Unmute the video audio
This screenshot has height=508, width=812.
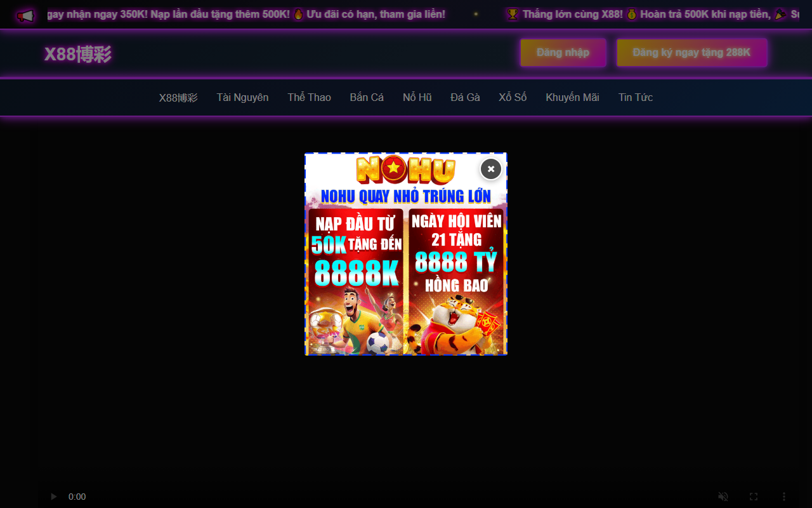point(723,497)
